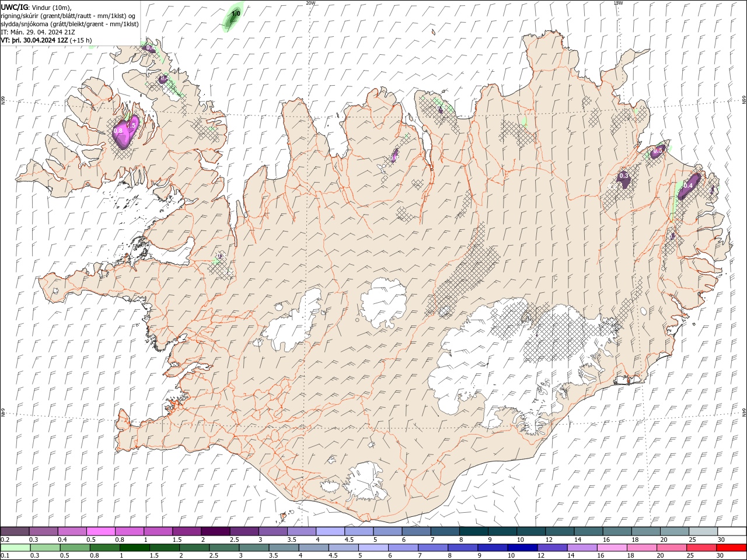Screen dimensions: 747x560
Task: Click the 0.5 label on the northeast coast blob
Action: 658,150
